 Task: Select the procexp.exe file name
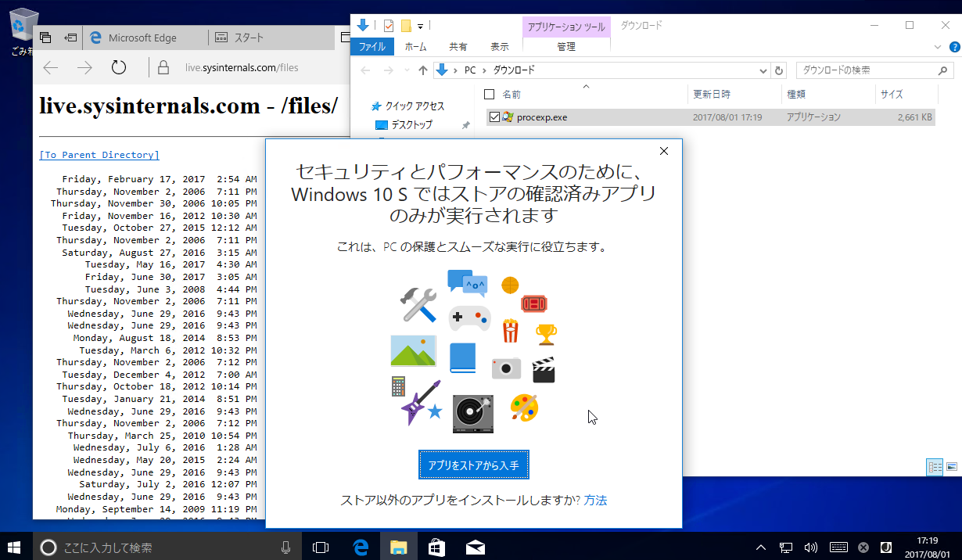coord(542,117)
